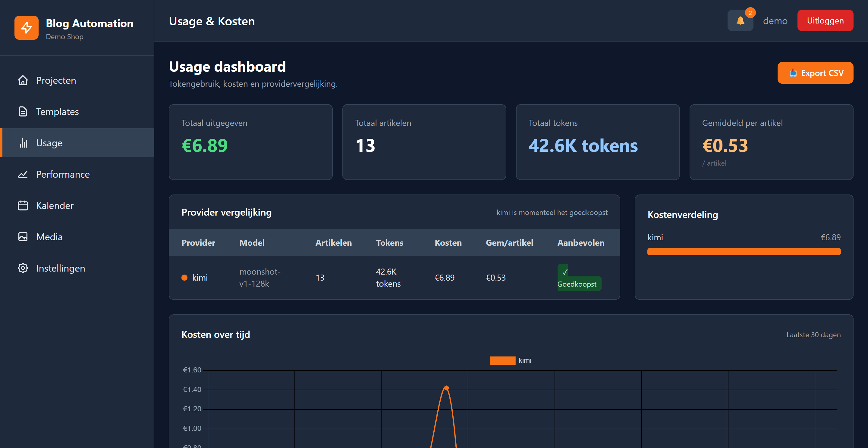Screen dimensions: 868x448
Task: Click the €1.00 axis label
Action: 192,428
